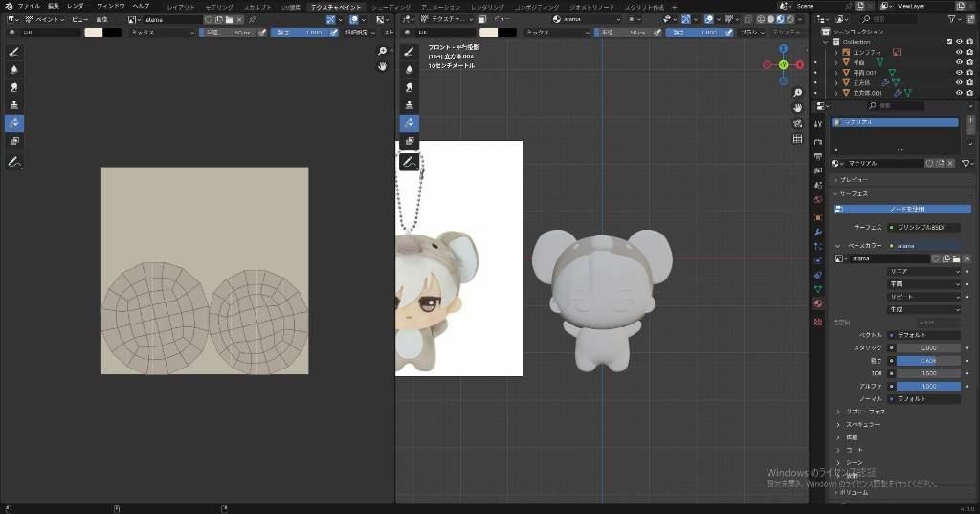Toggle visibility of エンプティ in outliner
980x514 pixels.
(x=959, y=52)
